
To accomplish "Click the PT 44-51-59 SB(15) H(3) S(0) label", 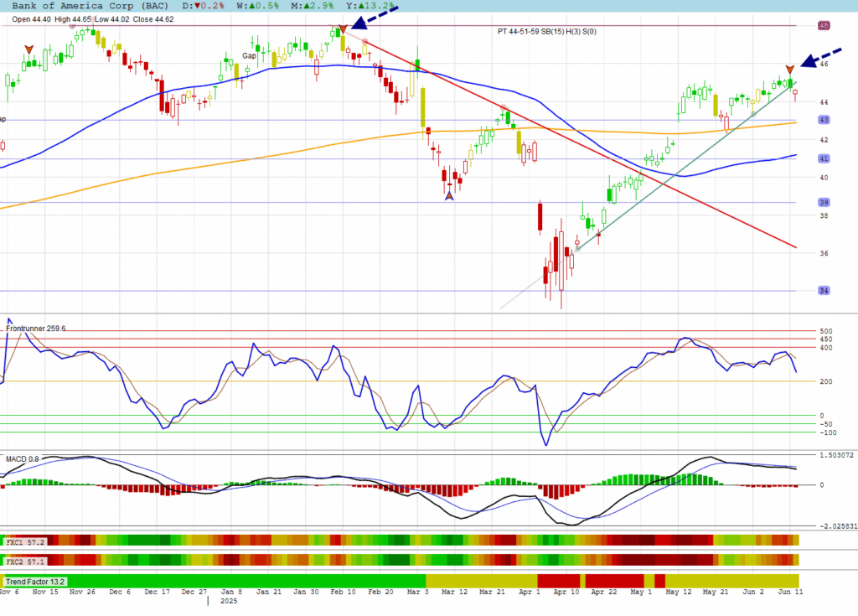I will point(547,31).
